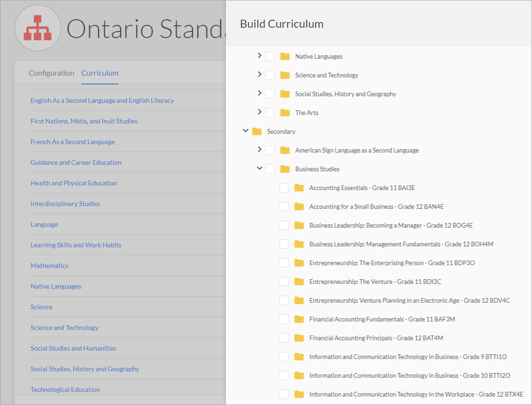The width and height of the screenshot is (532, 405).
Task: Expand the Science and Technology folder
Action: [260, 74]
